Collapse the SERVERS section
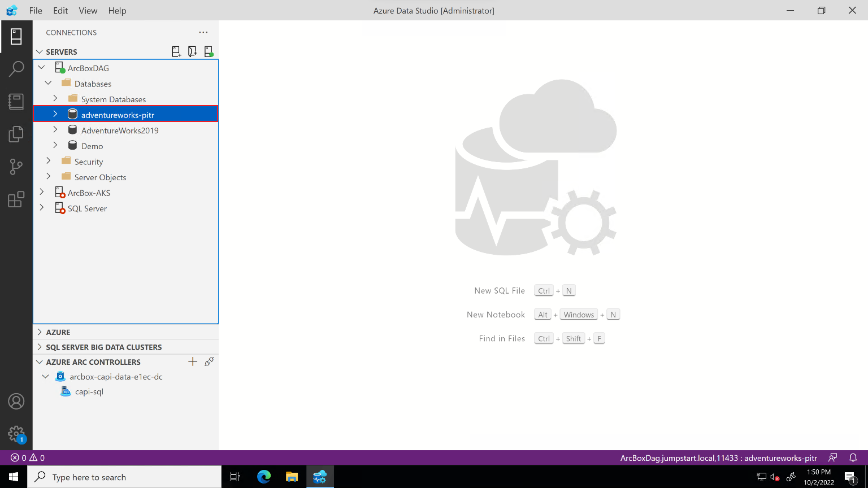Screen dimensions: 868x488 tap(39, 52)
